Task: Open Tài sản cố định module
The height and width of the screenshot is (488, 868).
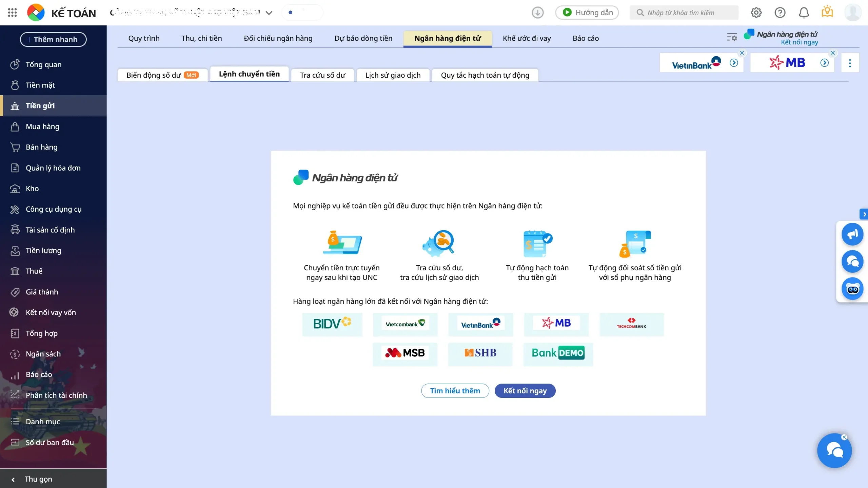Action: click(x=53, y=230)
